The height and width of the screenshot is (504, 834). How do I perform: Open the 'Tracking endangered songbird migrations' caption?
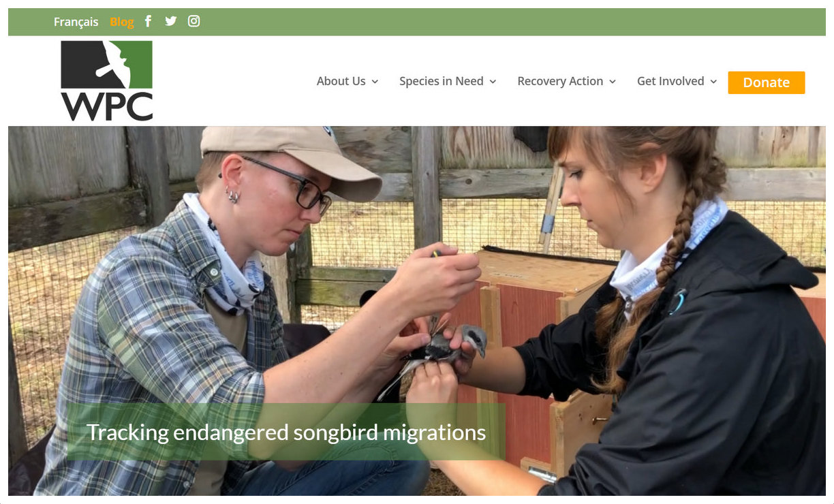(x=286, y=432)
